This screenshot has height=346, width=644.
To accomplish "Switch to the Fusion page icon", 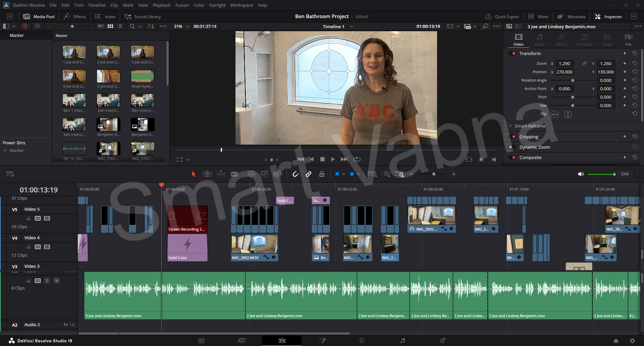I will 322,341.
